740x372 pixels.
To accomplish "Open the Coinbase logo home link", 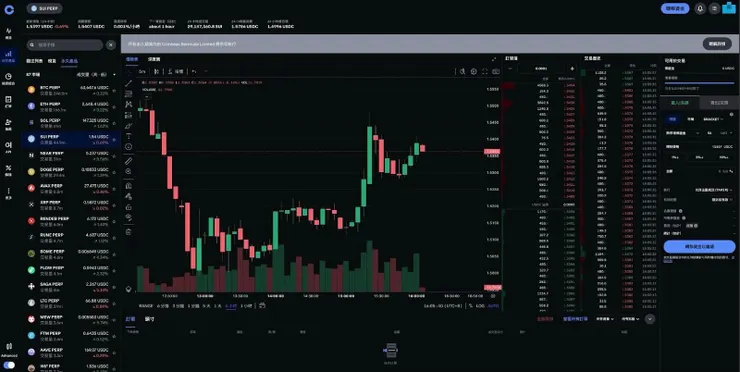I will coord(9,9).
